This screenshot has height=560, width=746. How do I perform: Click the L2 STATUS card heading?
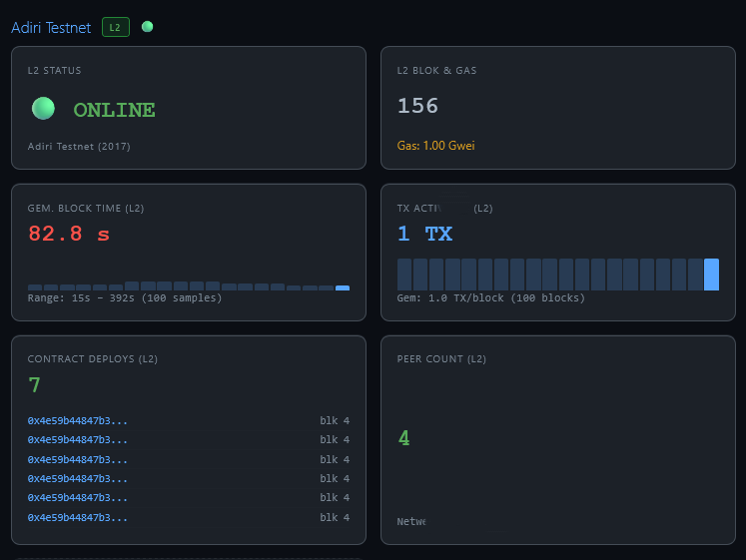[x=54, y=70]
